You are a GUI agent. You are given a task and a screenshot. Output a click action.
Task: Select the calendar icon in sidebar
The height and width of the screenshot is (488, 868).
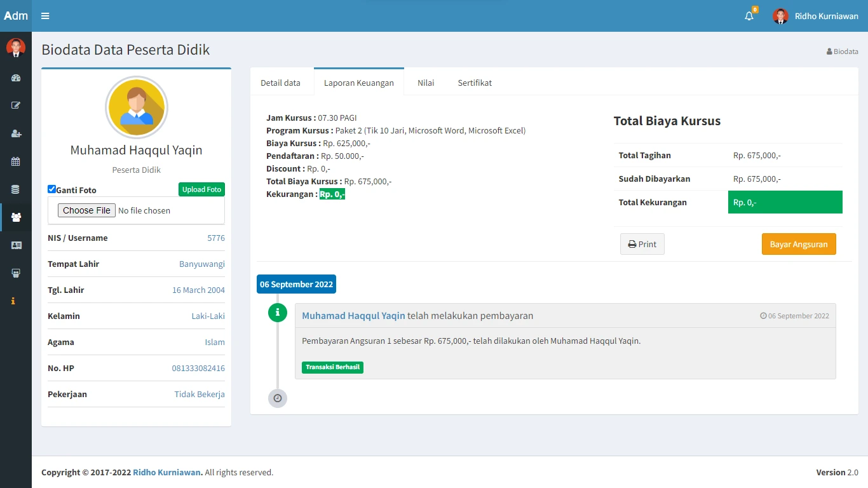point(16,161)
